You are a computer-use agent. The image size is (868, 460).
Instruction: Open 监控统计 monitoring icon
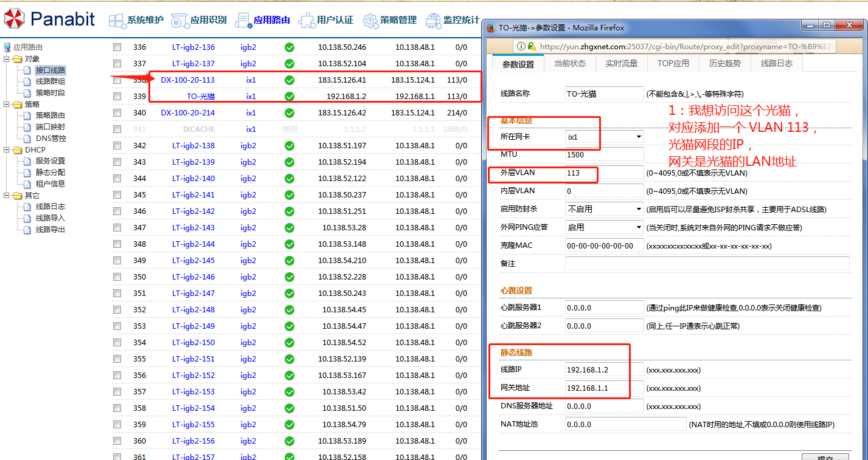pos(434,20)
